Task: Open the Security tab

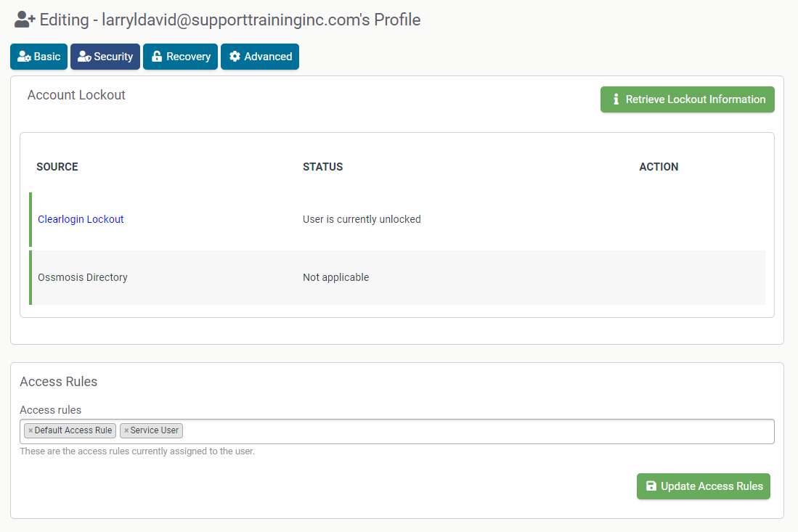Action: (x=105, y=57)
